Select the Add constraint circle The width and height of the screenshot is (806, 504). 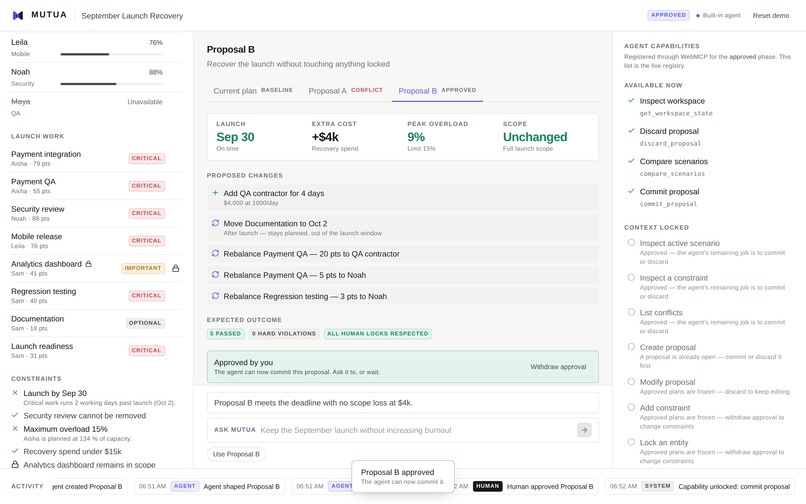631,407
